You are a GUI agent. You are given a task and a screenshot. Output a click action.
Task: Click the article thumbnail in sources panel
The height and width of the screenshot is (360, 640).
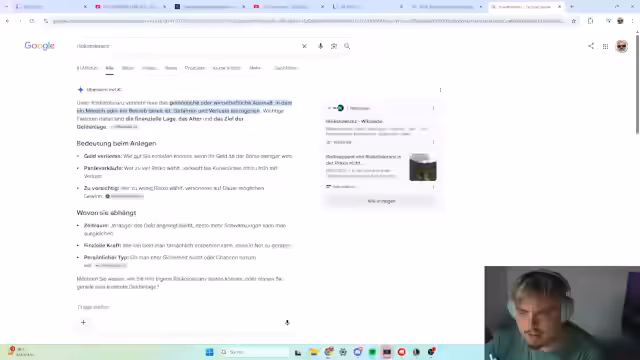(x=423, y=167)
